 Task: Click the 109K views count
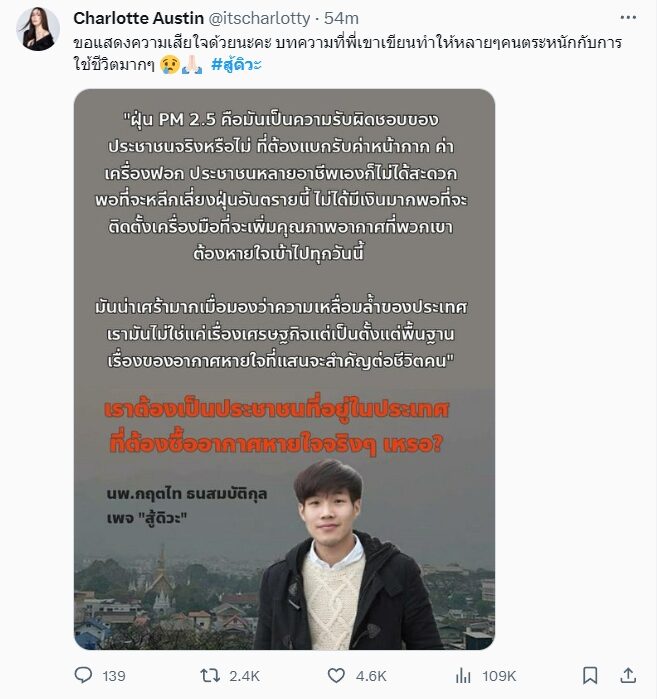pos(499,676)
